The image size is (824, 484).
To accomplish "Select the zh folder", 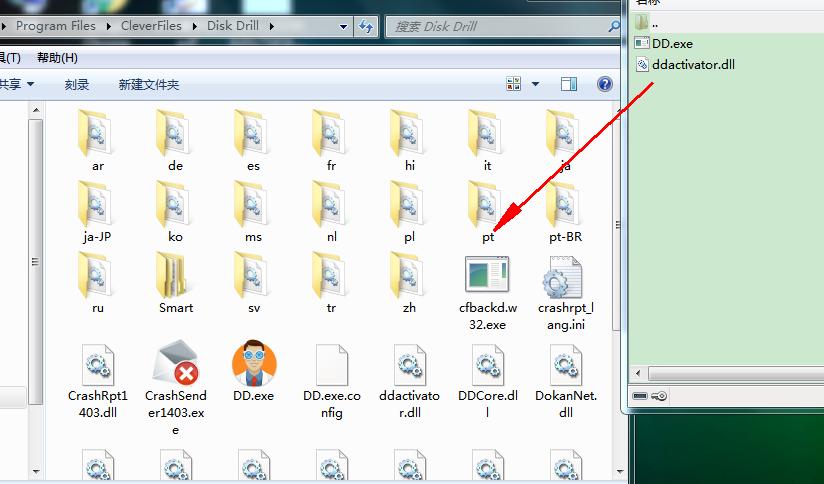I will coord(409,283).
